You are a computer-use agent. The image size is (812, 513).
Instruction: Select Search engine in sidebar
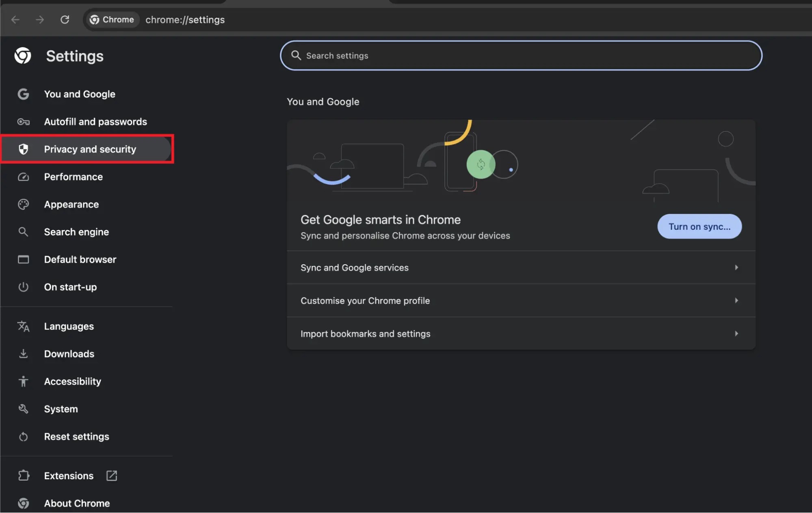pyautogui.click(x=76, y=232)
